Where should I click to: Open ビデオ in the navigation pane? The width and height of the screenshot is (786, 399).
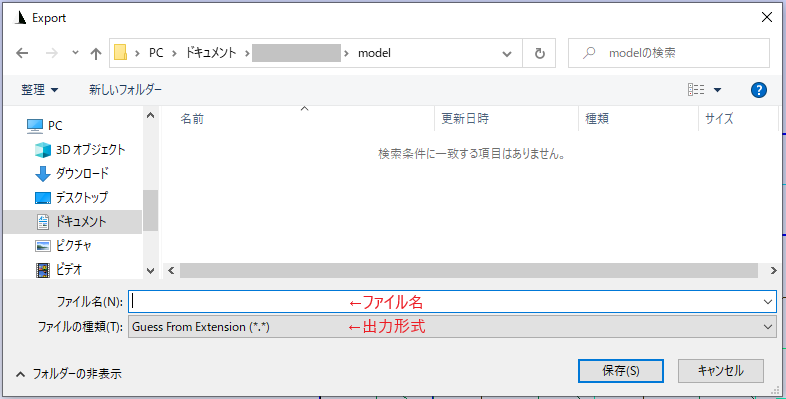click(69, 270)
